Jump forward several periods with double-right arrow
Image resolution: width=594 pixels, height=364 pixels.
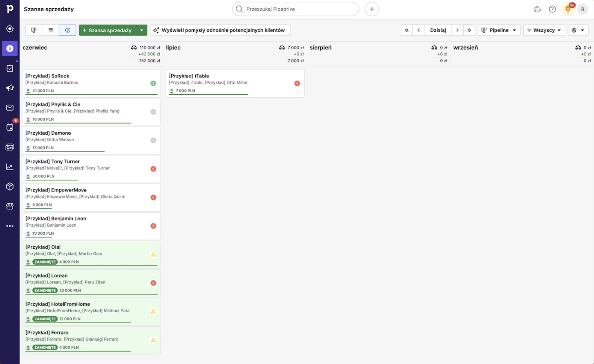469,30
